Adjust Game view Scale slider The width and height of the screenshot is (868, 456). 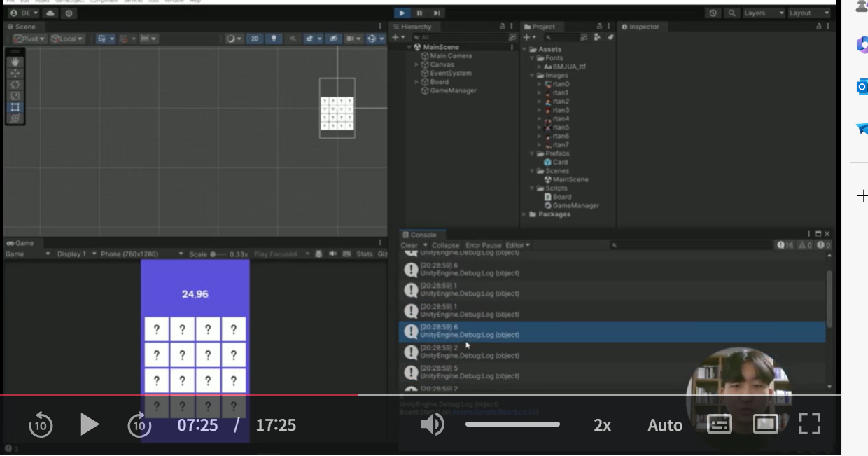tap(218, 254)
